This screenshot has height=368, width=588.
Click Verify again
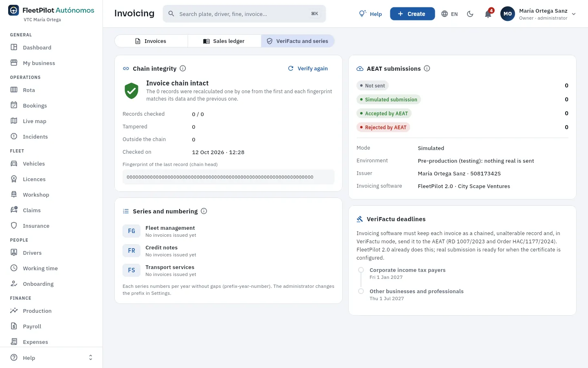coord(308,68)
